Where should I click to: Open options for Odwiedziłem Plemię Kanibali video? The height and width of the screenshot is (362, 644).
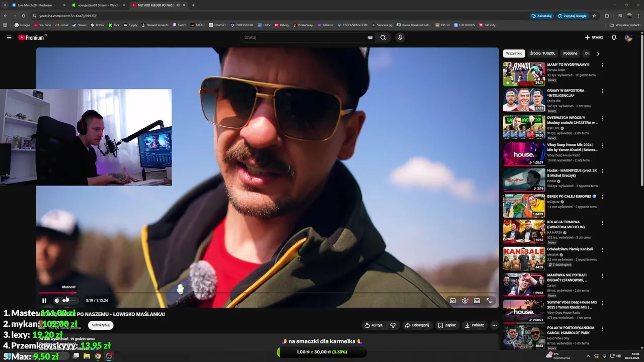click(x=602, y=250)
